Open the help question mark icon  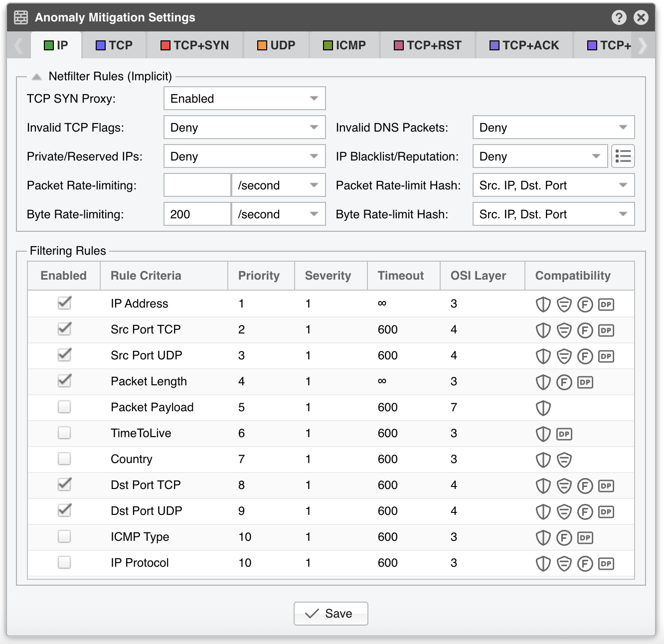pyautogui.click(x=619, y=17)
